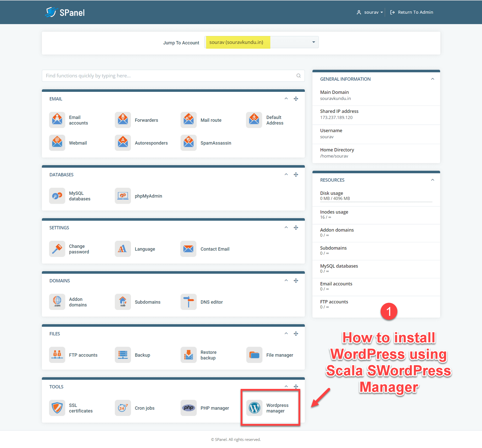Click the SETTINGS section move handle
This screenshot has height=448, width=482.
296,228
